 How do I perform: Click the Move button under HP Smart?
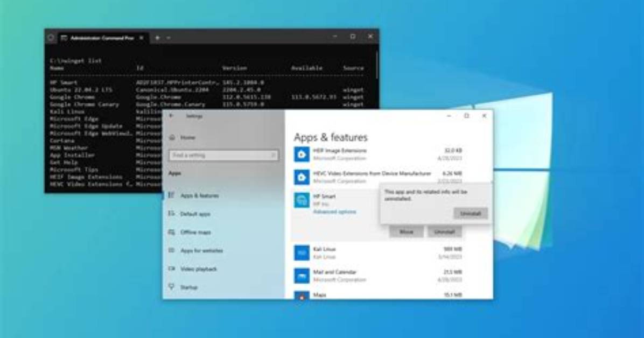(x=406, y=232)
